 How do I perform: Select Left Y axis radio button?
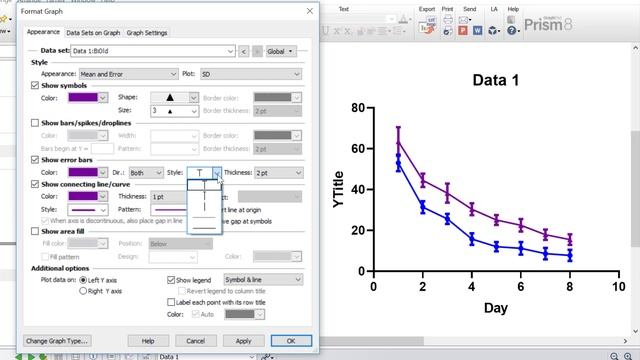click(x=83, y=280)
